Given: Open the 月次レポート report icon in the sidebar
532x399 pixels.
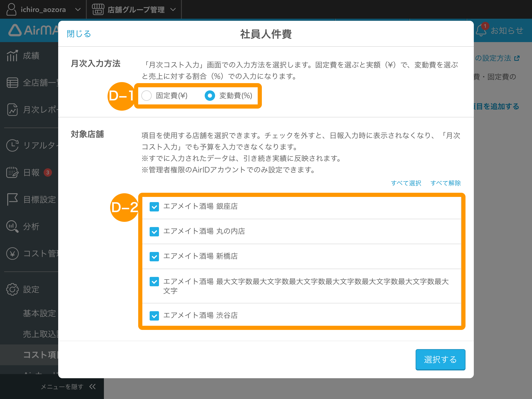Looking at the screenshot, I should coord(12,110).
